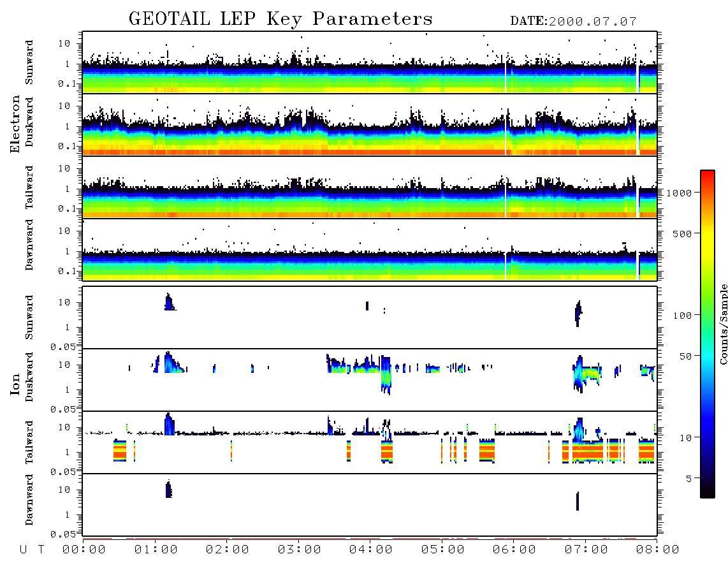Click the Electron Duskward axis label
The image size is (728, 561).
coord(29,122)
